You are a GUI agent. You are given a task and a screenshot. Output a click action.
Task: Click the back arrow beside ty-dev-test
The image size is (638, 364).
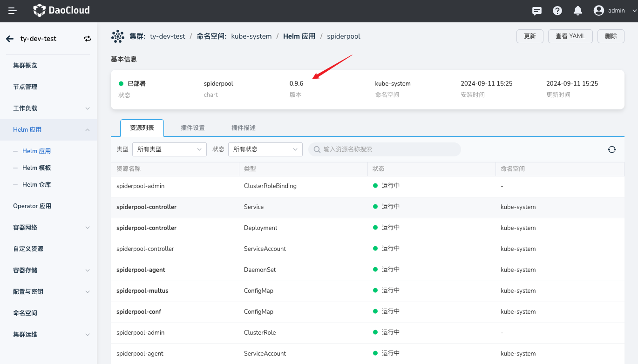(x=10, y=39)
